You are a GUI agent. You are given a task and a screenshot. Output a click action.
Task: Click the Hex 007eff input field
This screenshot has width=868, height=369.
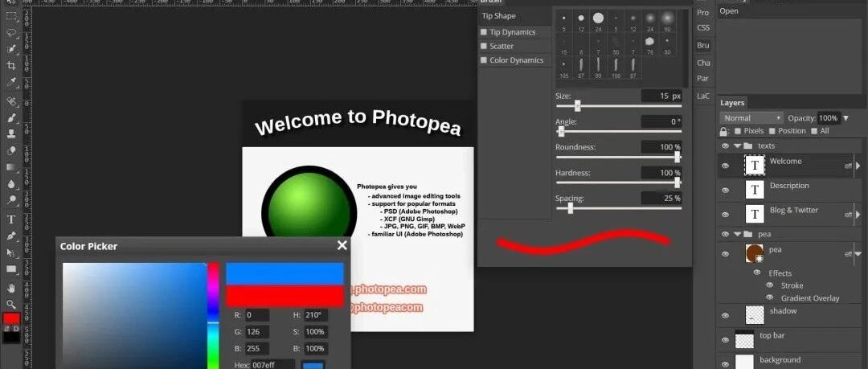pos(272,365)
